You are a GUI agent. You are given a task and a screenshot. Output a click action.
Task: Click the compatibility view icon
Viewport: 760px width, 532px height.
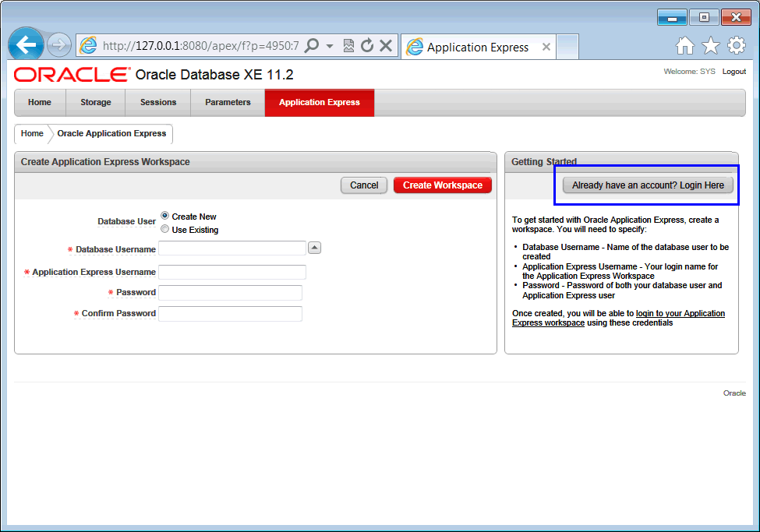click(x=348, y=45)
